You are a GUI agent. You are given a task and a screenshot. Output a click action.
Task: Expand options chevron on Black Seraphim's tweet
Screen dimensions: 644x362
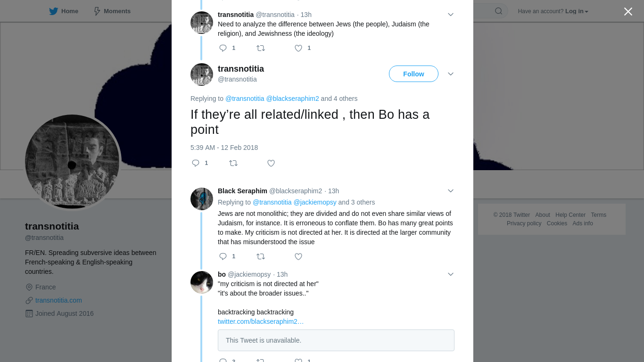[x=451, y=191]
